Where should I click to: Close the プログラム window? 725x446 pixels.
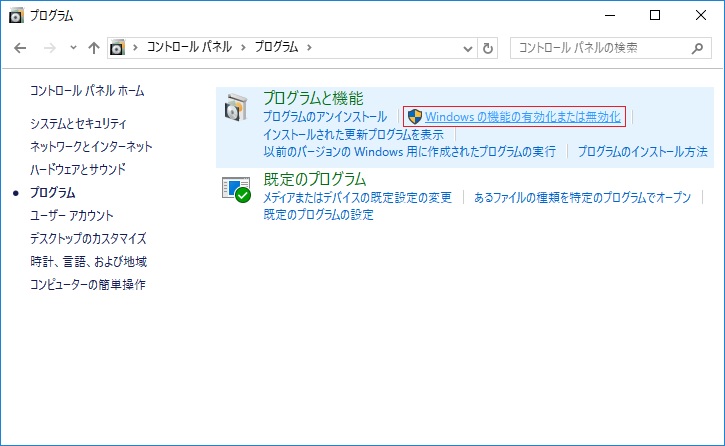pyautogui.click(x=700, y=15)
